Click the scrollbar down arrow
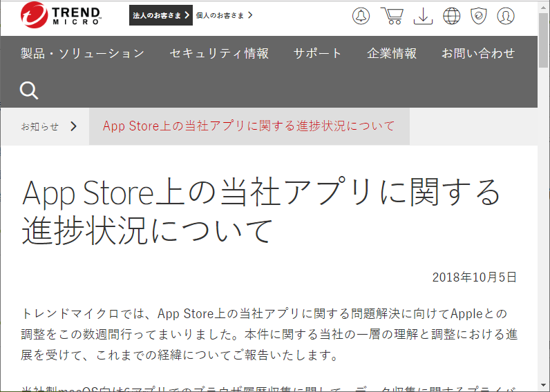Image resolution: width=550 pixels, height=392 pixels. (543, 386)
